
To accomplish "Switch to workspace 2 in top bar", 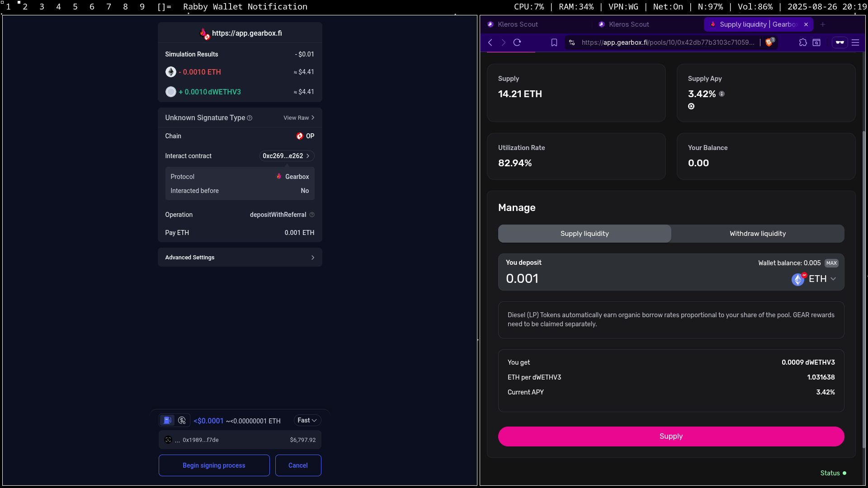I will 25,7.
